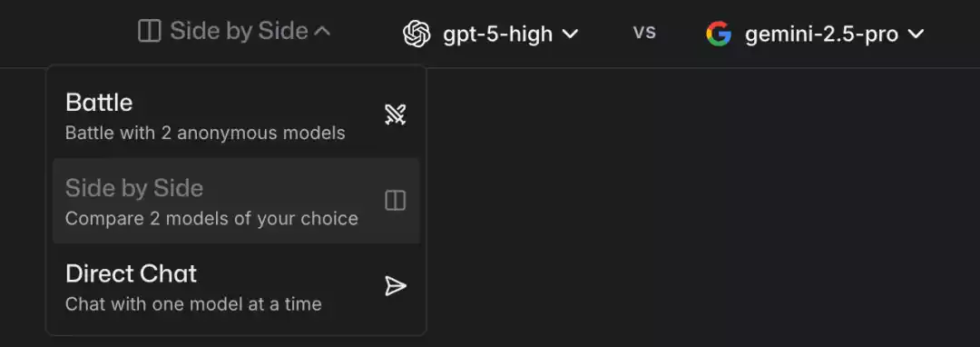Click the OpenAI logo next to gpt-5-high

point(416,33)
